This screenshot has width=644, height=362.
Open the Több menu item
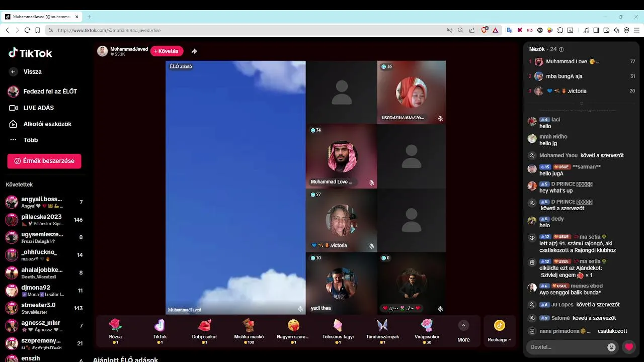tap(24, 140)
